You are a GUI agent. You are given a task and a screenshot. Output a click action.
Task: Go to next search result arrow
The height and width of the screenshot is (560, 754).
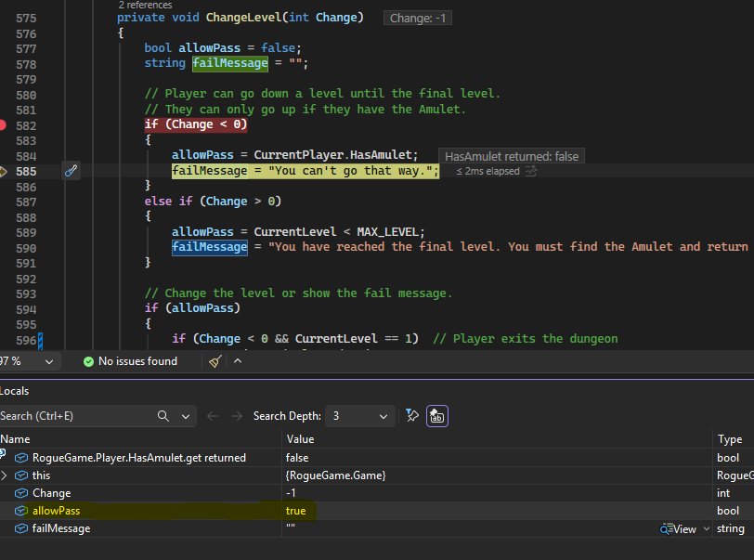point(237,416)
